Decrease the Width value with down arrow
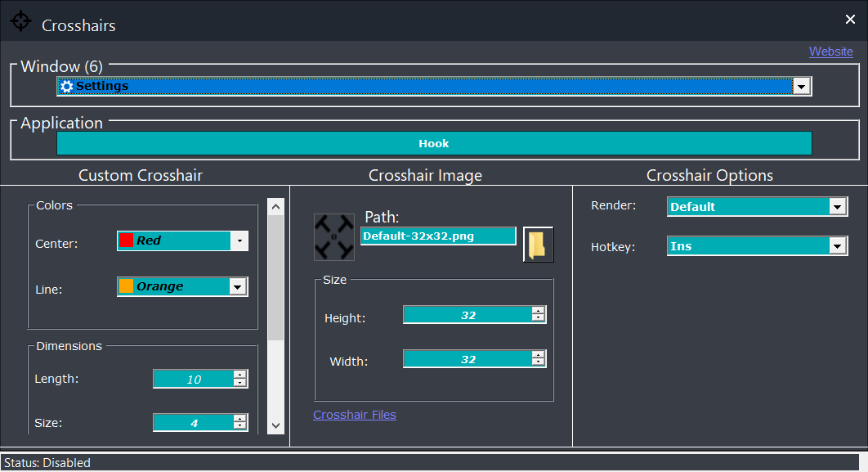Screen dimensions: 868x472 tap(538, 362)
